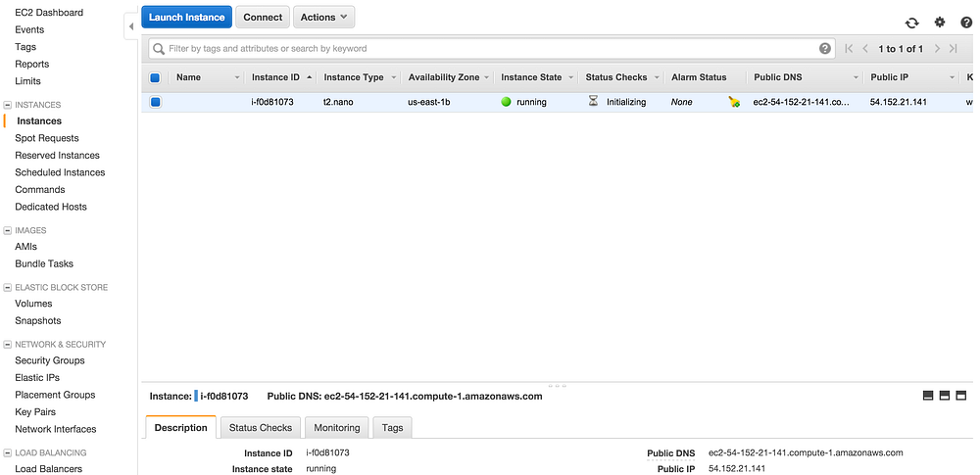Open Snapshots in the sidebar

(x=38, y=320)
